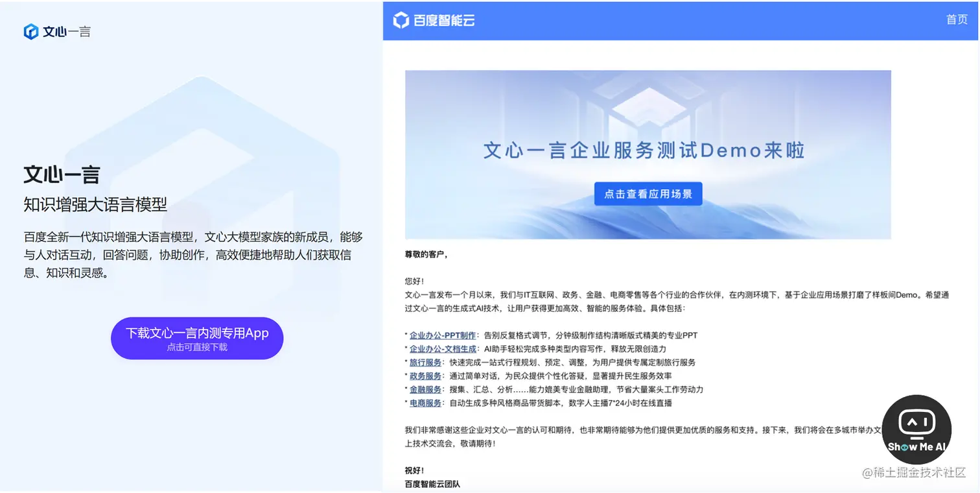Follow the 政务服务 link

click(x=426, y=376)
